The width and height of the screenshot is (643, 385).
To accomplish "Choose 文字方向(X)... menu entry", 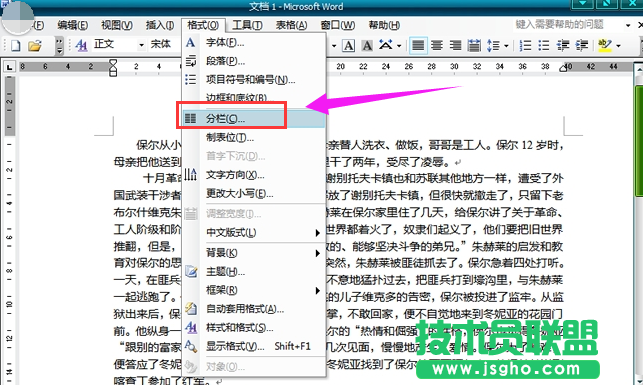I will point(253,175).
